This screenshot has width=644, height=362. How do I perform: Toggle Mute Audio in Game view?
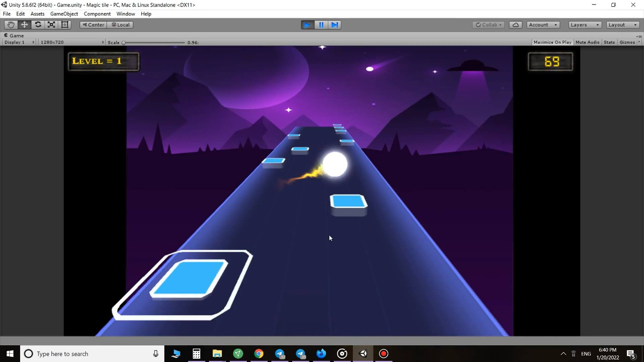click(587, 42)
